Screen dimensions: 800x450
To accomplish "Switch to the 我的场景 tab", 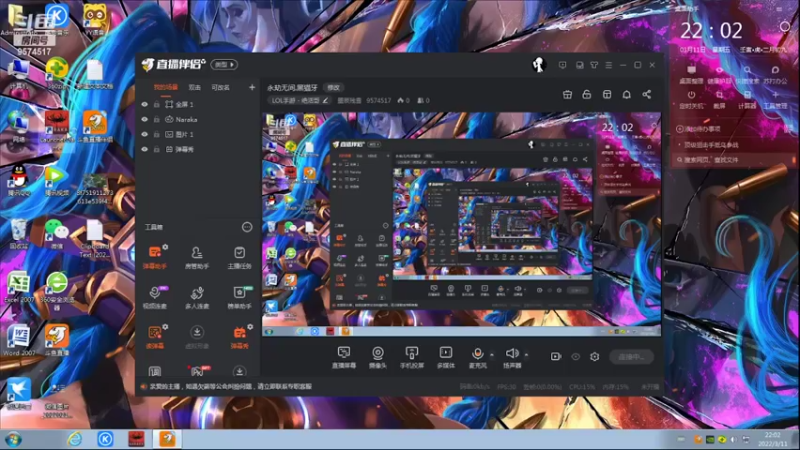I will tap(166, 87).
